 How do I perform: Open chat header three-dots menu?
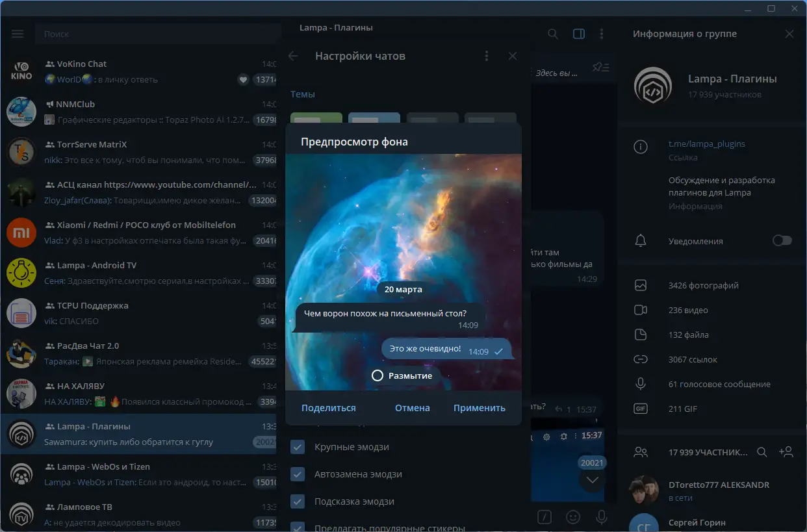(x=602, y=34)
